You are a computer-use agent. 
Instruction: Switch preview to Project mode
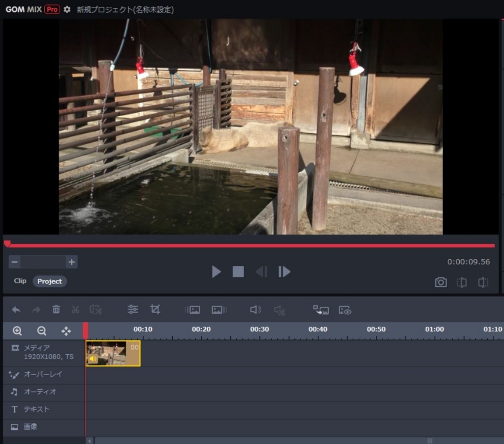tap(50, 282)
